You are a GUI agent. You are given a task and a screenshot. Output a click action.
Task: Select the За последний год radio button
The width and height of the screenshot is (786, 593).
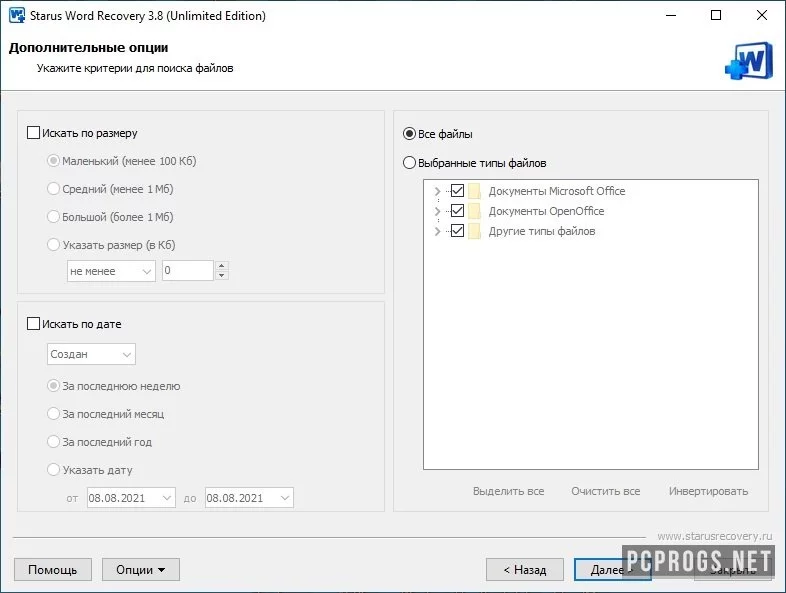point(53,442)
